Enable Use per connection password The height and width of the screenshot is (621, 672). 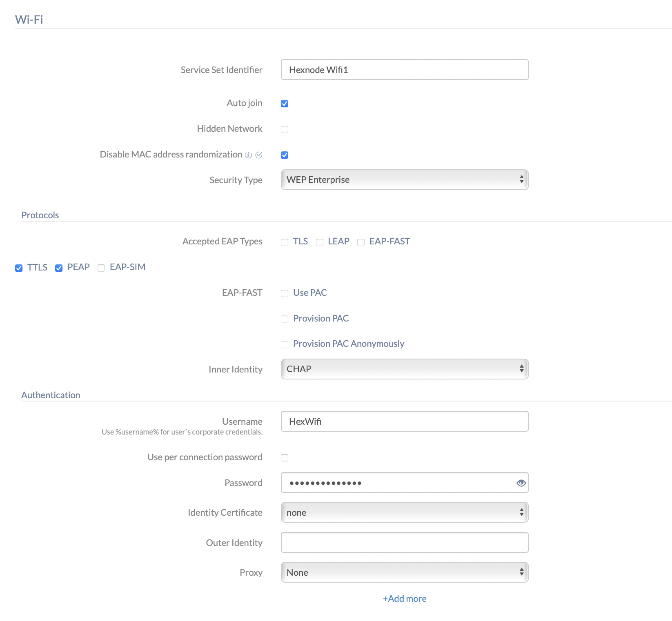coord(285,458)
